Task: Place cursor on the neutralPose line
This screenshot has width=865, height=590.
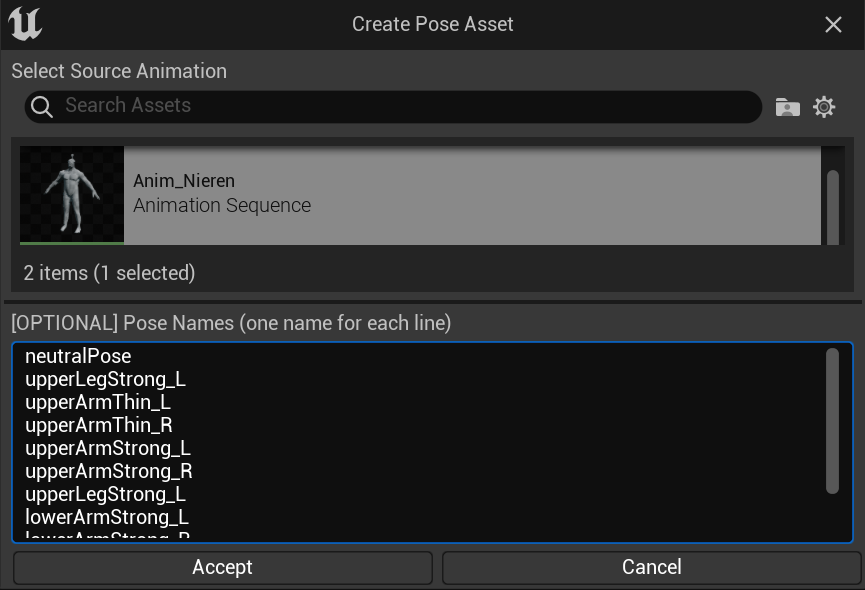Action: (78, 356)
